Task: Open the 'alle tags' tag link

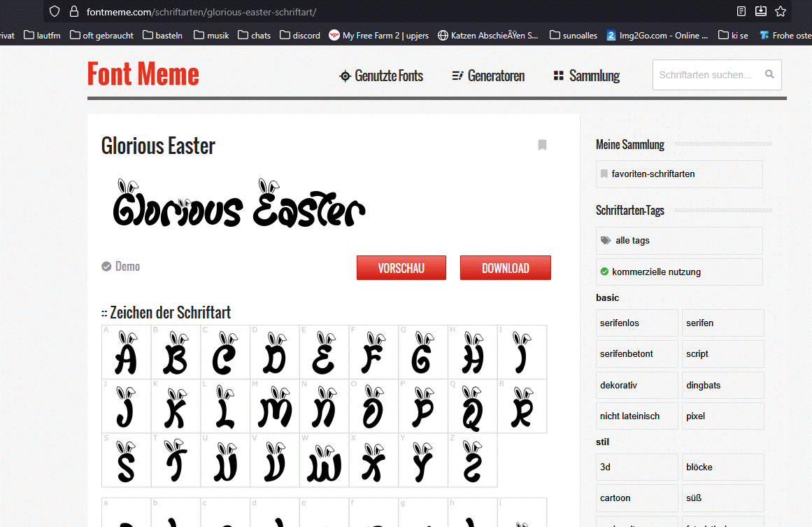Action: point(632,240)
